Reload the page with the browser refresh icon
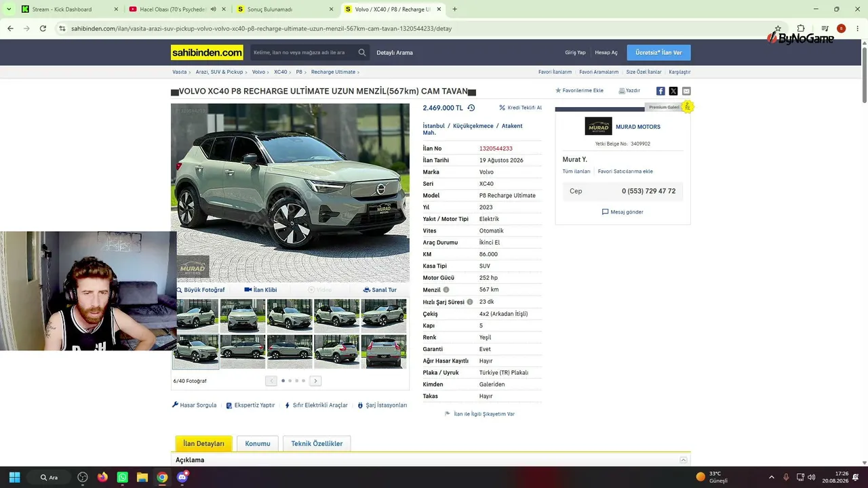Image resolution: width=868 pixels, height=488 pixels. coord(43,28)
